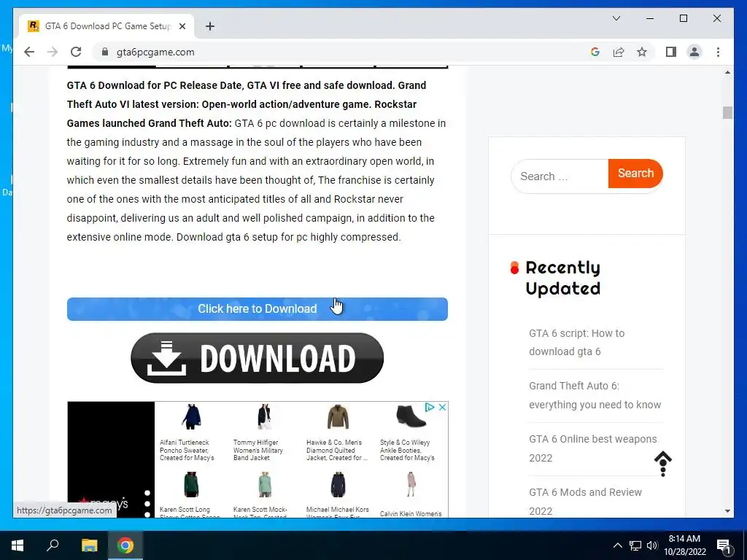Click the Recently Updated heading
The image size is (747, 560).
point(562,278)
